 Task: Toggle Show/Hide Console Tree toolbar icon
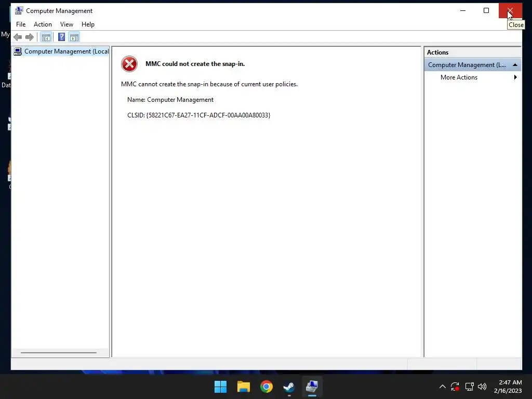tap(46, 37)
